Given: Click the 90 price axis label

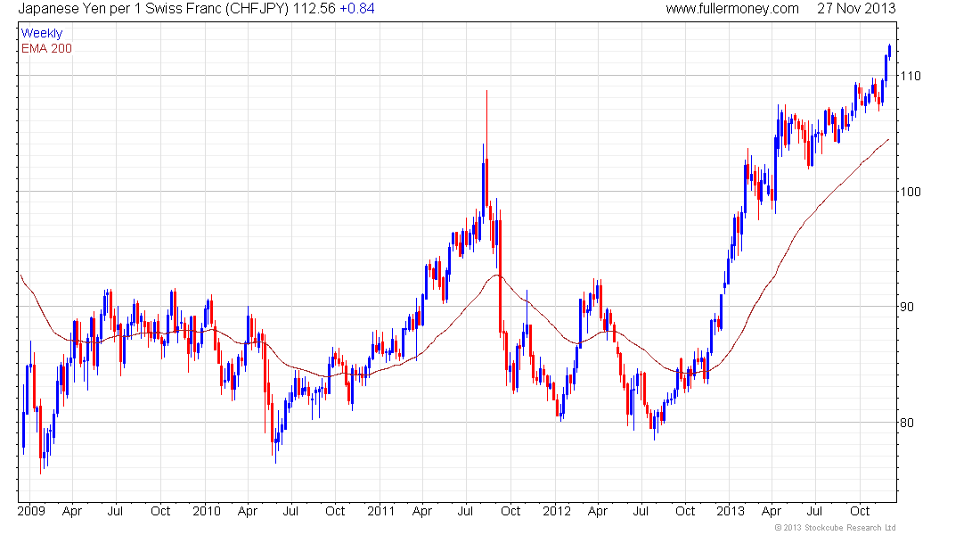Looking at the screenshot, I should click(907, 307).
